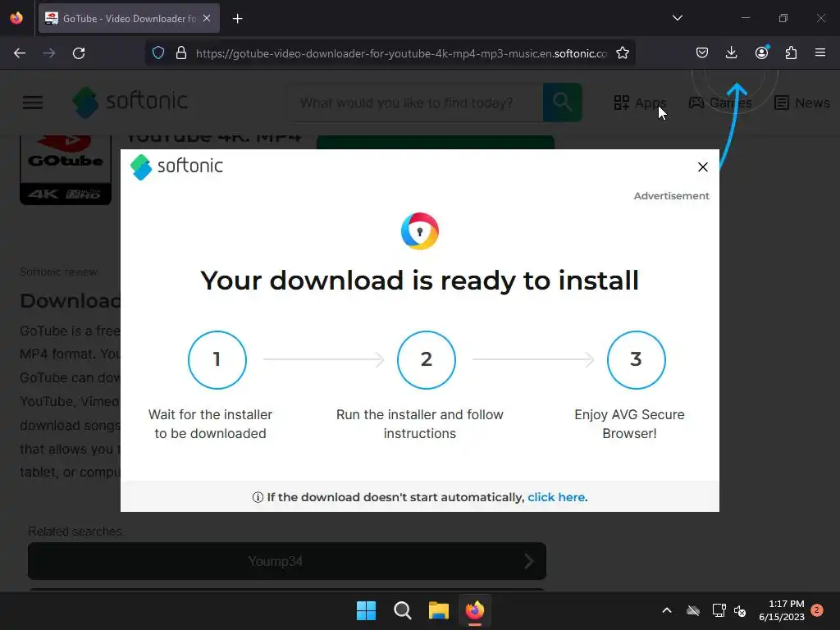
Task: Click the 'Related searches' label
Action: tap(75, 532)
